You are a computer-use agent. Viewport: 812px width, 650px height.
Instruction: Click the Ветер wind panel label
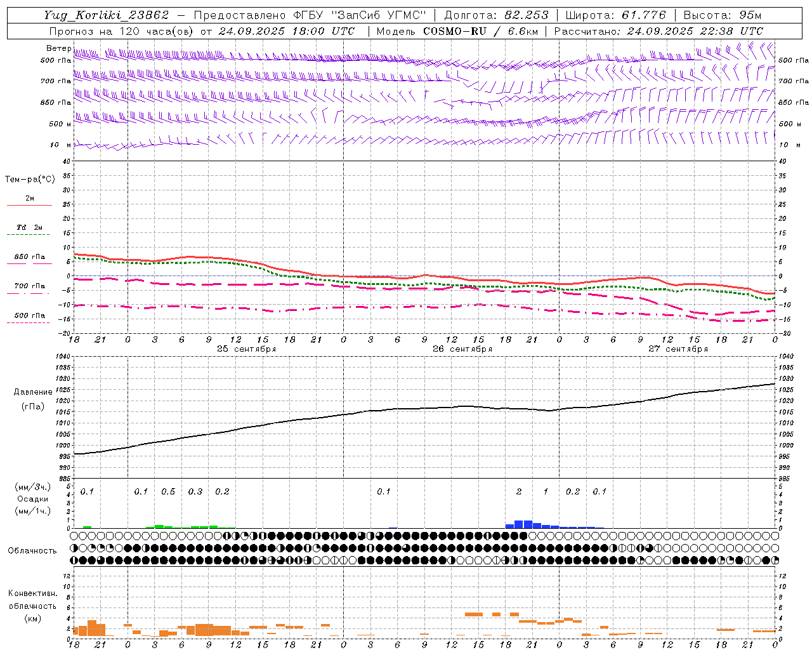click(58, 48)
